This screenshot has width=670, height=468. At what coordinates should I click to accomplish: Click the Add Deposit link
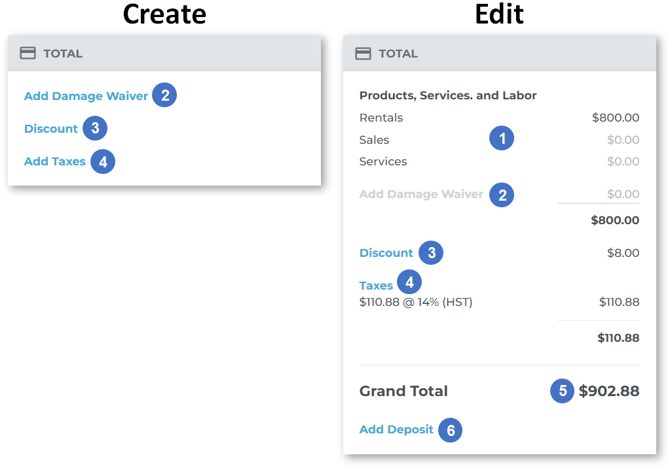click(396, 429)
